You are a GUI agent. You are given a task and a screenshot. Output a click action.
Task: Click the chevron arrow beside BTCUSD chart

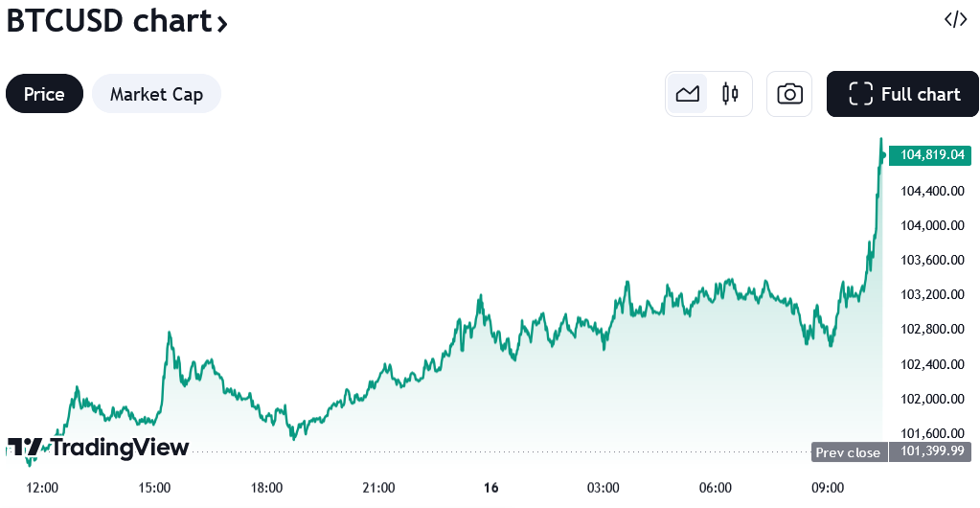[222, 24]
